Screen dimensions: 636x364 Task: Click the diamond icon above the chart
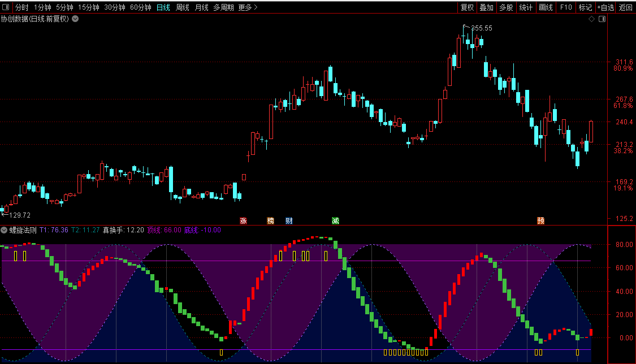pyautogui.click(x=591, y=19)
